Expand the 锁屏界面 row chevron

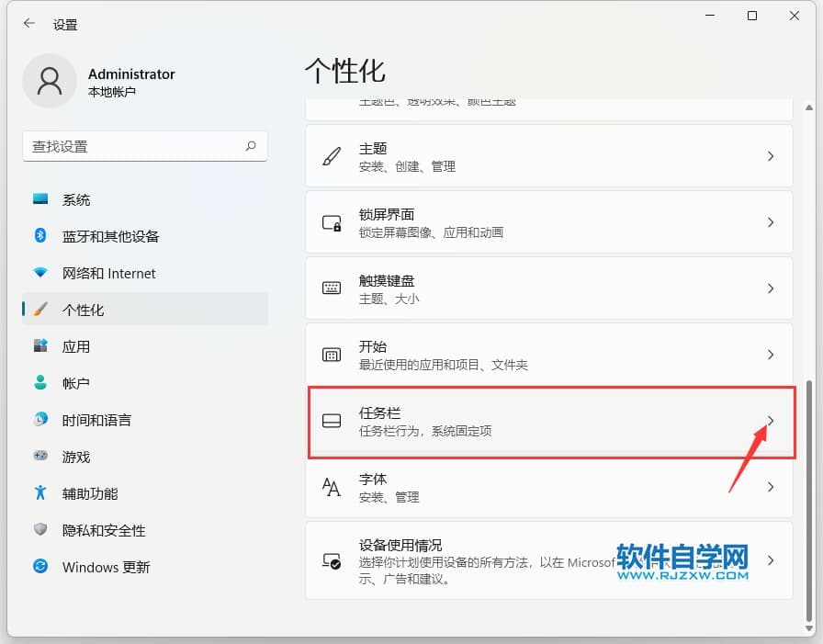(x=770, y=222)
